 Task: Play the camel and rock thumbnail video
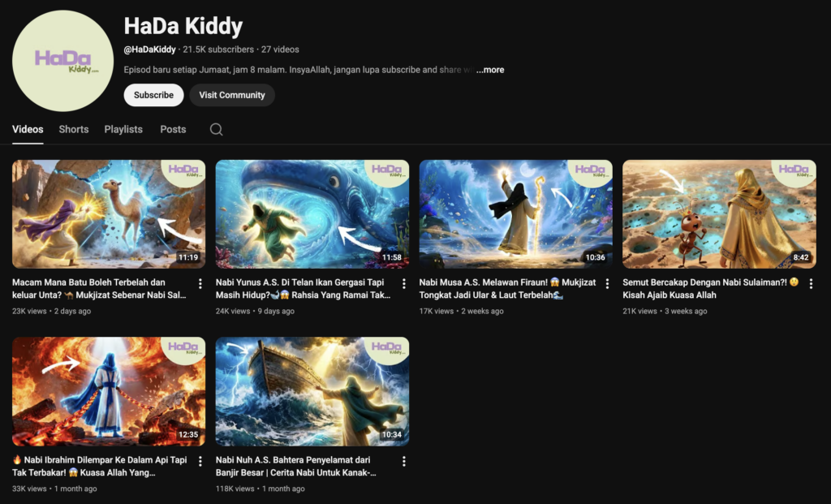pos(109,214)
